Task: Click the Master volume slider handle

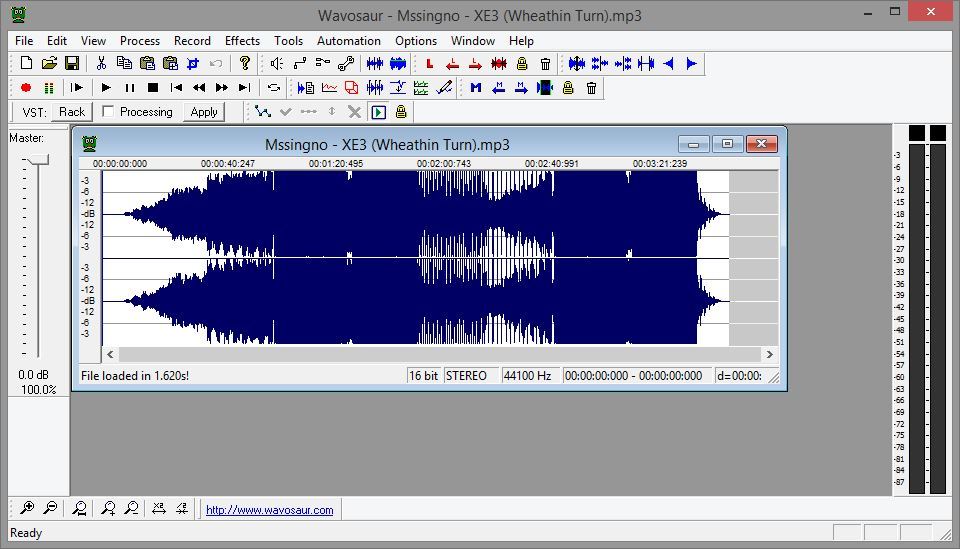Action: tap(38, 160)
